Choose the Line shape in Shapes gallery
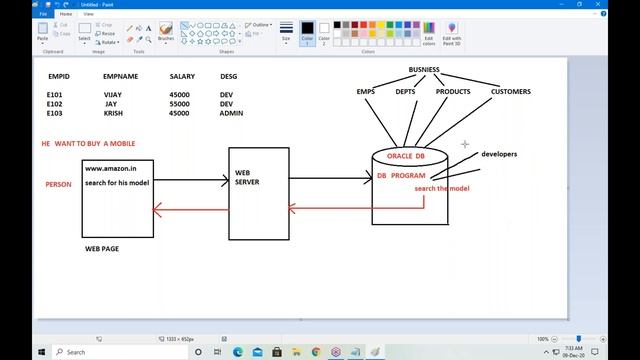 (184, 25)
